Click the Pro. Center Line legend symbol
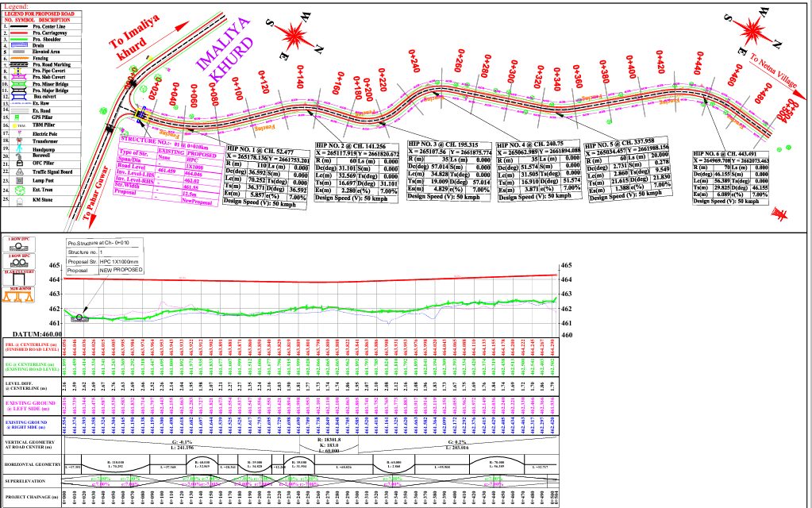This screenshot has height=508, width=812. [18, 26]
